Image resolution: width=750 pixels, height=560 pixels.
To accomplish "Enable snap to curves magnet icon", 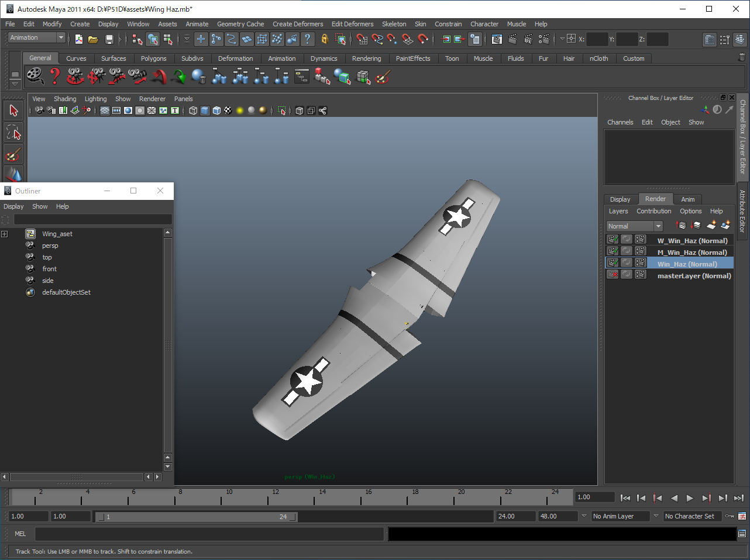I will pyautogui.click(x=377, y=39).
